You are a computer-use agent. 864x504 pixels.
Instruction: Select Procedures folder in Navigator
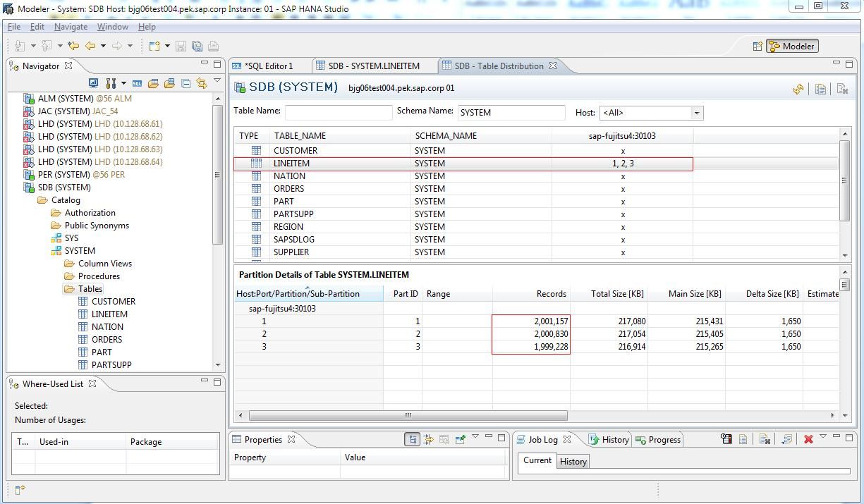pyautogui.click(x=99, y=276)
